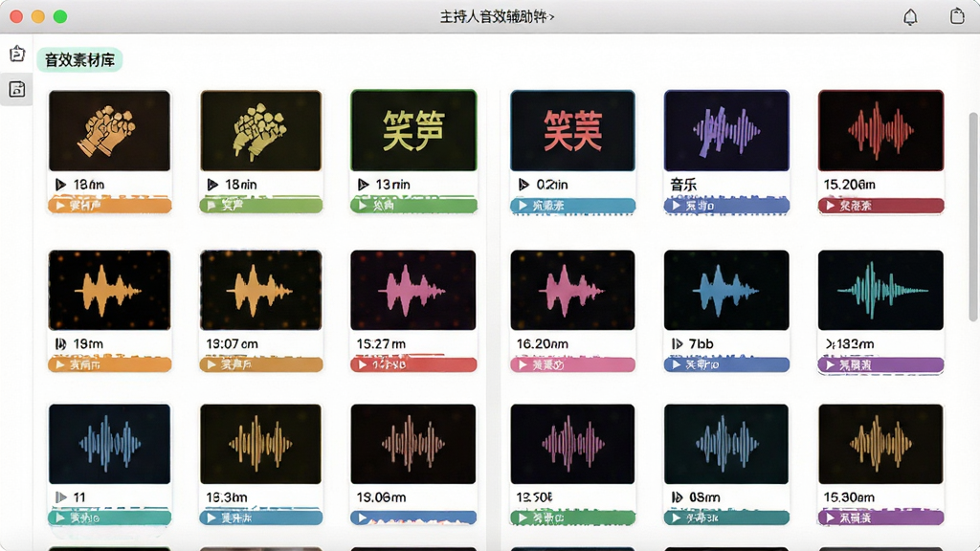
Task: Select the 音效素材库 tab
Action: pos(79,60)
